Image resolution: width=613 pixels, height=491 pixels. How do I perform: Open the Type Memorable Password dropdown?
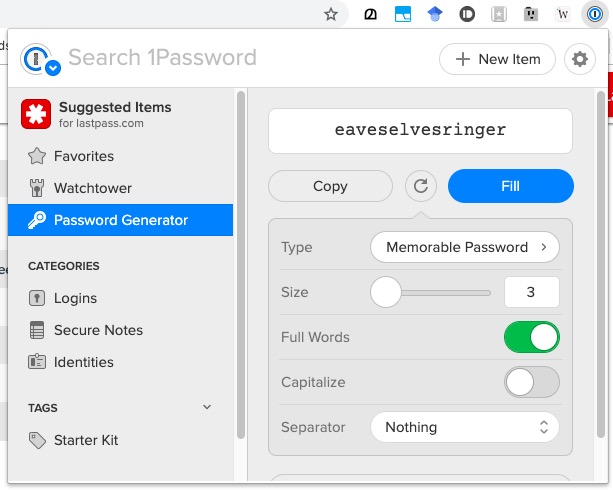click(x=465, y=247)
